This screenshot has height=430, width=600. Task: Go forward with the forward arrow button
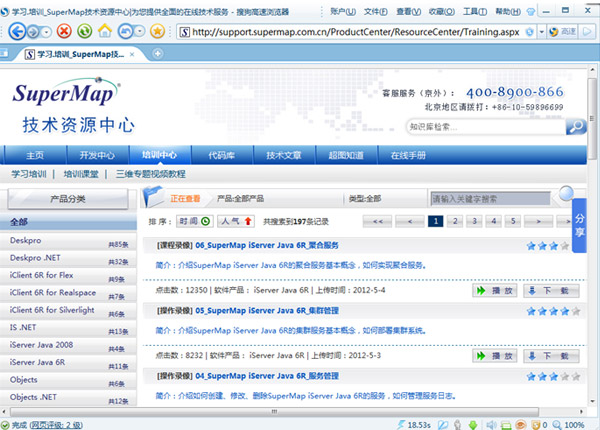click(x=34, y=32)
